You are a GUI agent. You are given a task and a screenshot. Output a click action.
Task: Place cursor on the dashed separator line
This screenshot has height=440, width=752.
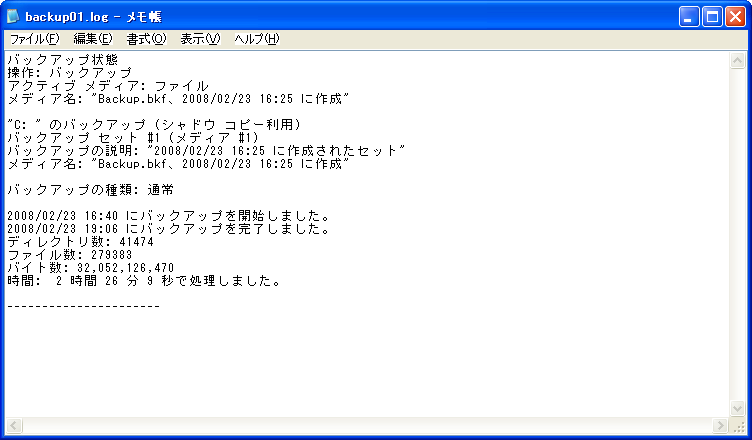click(83, 307)
